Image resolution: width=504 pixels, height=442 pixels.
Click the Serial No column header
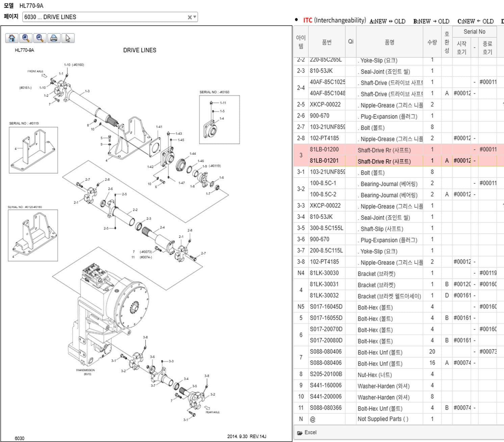pyautogui.click(x=474, y=31)
